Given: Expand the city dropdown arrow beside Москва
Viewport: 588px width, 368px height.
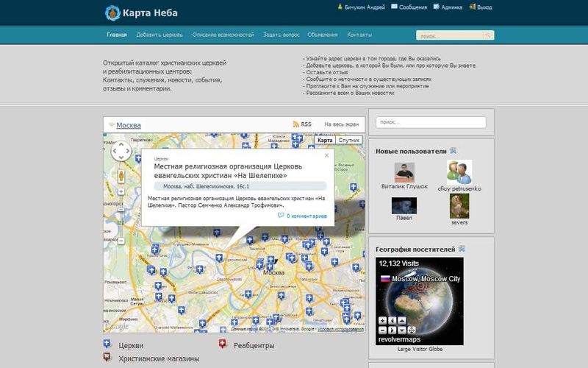Looking at the screenshot, I should 112,124.
